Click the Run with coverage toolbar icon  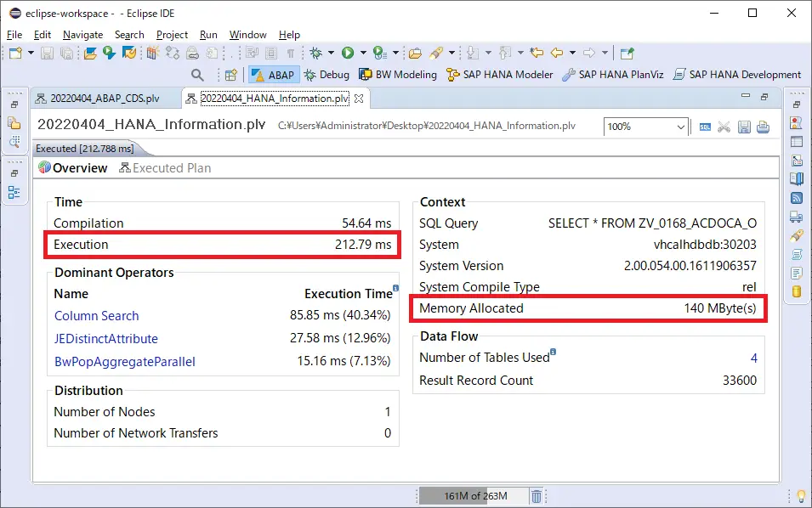pos(379,53)
